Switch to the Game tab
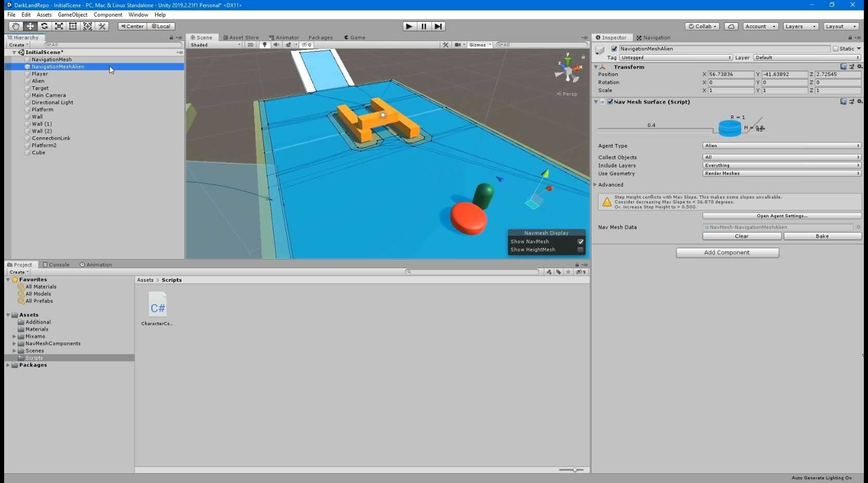This screenshot has height=483, width=868. click(355, 37)
